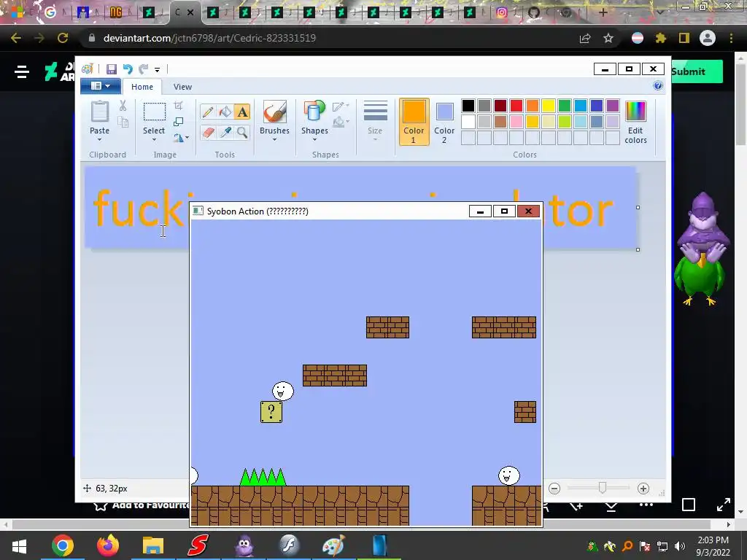Expand the Brushes dropdown arrow
Image resolution: width=747 pixels, height=560 pixels.
pyautogui.click(x=274, y=139)
